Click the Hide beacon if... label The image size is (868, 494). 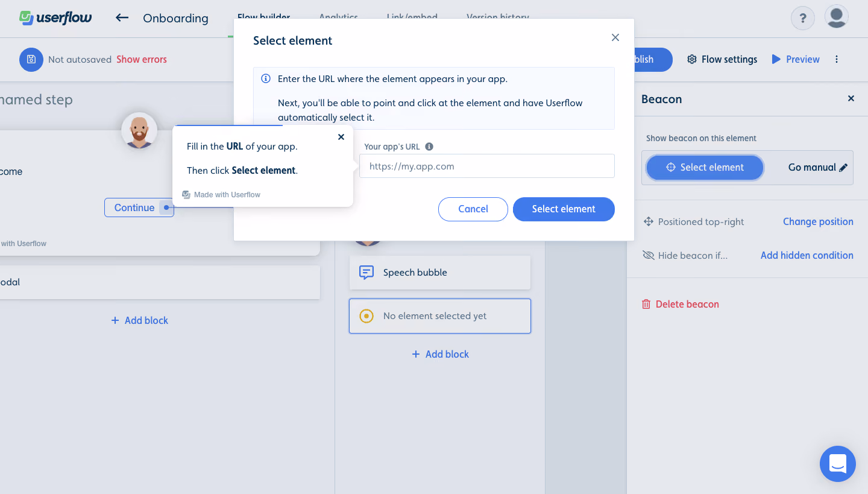[x=693, y=256]
